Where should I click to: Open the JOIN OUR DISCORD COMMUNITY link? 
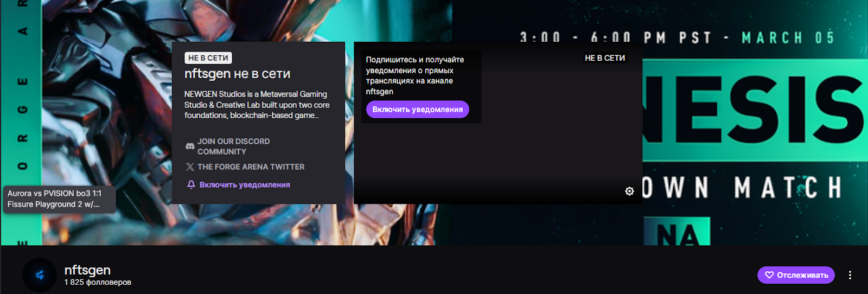pos(233,146)
